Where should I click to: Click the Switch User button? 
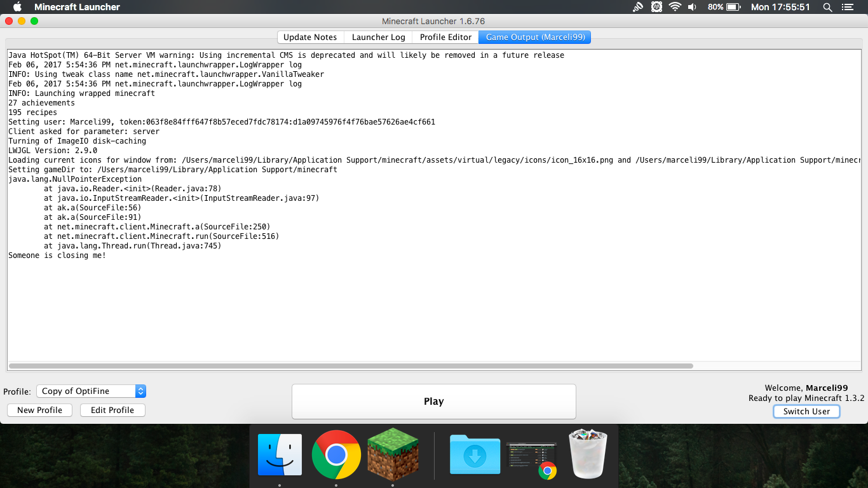806,411
